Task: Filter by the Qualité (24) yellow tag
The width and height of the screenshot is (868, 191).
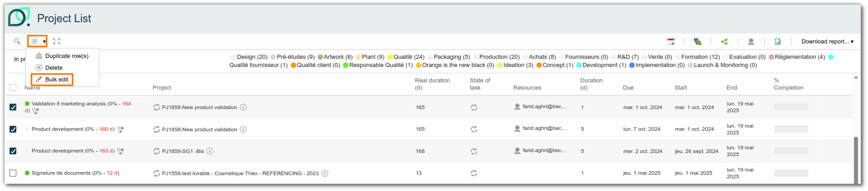Action: [x=406, y=57]
